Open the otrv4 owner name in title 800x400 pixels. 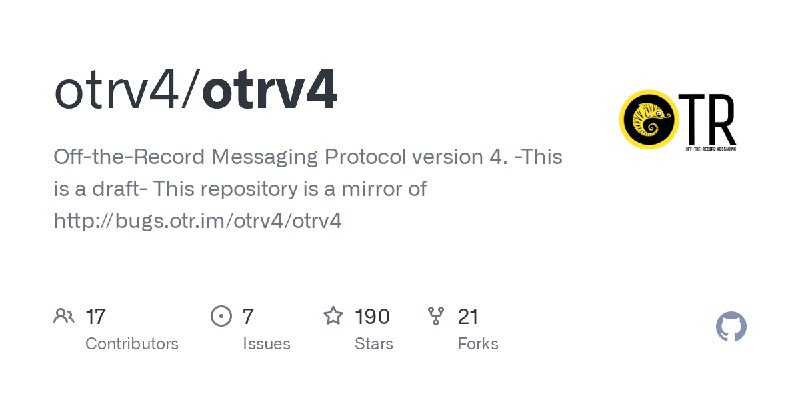click(118, 92)
